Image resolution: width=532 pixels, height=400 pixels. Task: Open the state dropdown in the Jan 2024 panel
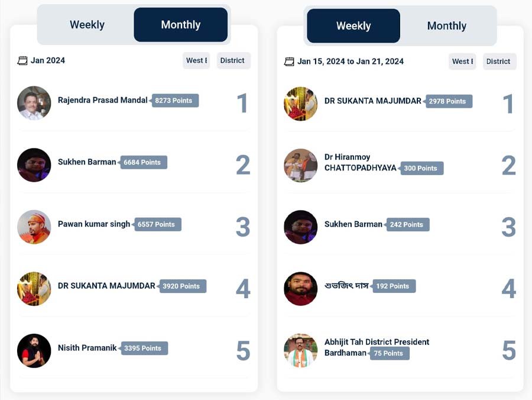pos(196,60)
